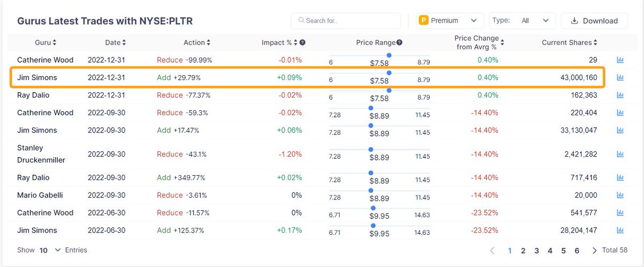644x267 pixels.
Task: Click 'Add +125.37%' action cell
Action: (x=181, y=231)
